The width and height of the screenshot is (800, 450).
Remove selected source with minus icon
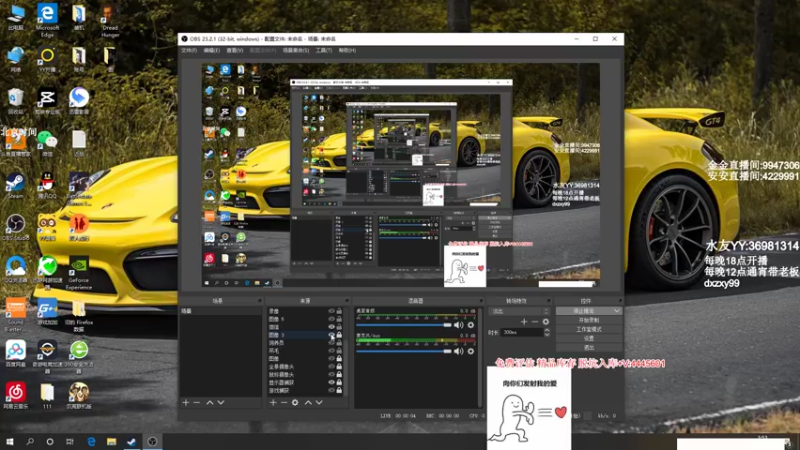tap(283, 402)
